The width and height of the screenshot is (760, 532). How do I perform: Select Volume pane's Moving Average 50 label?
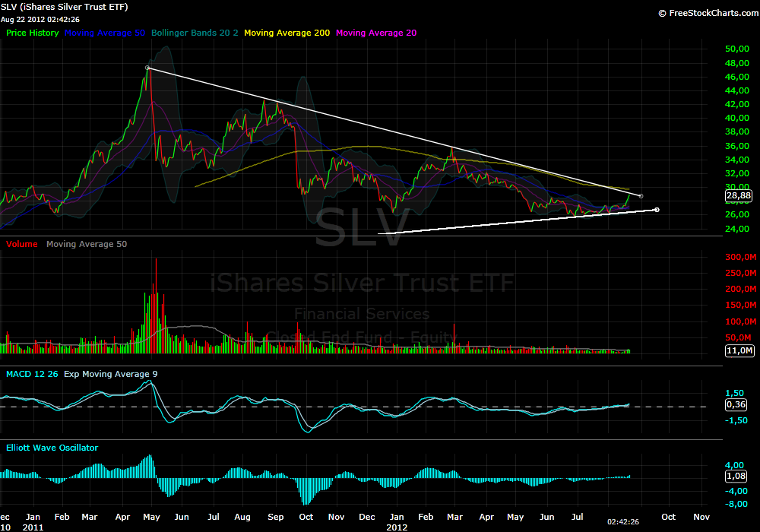87,245
